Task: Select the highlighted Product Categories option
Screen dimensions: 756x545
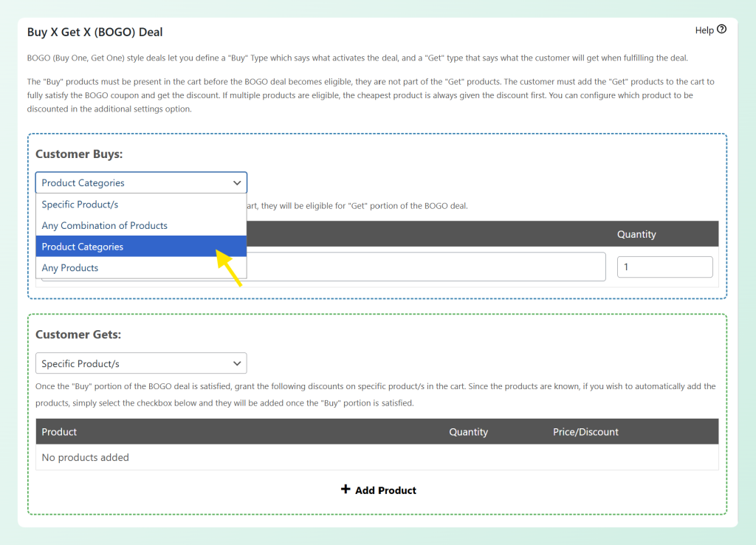Action: (x=141, y=247)
